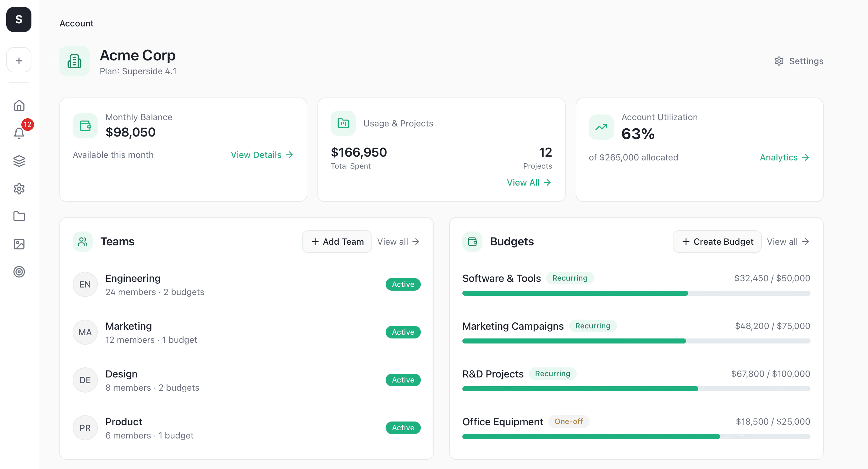Click the View Details link
The height and width of the screenshot is (469, 868).
(262, 155)
